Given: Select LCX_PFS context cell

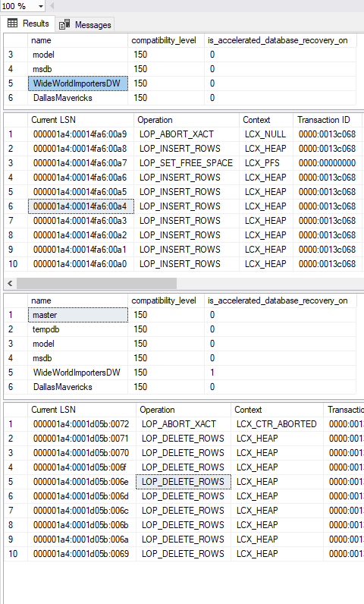Looking at the screenshot, I should (266, 163).
